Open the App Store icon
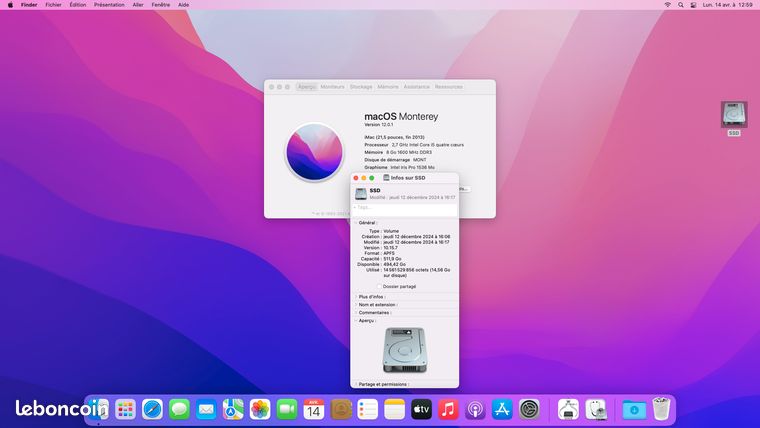The image size is (760, 428). (x=502, y=410)
